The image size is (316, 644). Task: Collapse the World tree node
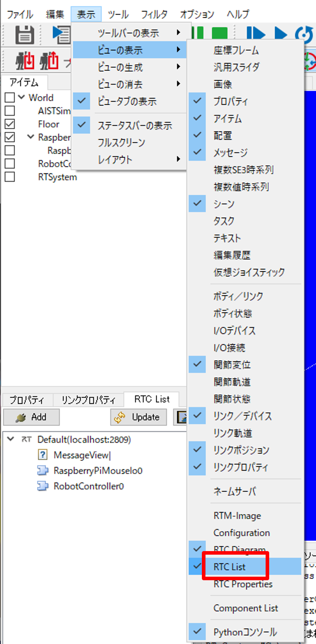click(x=22, y=97)
